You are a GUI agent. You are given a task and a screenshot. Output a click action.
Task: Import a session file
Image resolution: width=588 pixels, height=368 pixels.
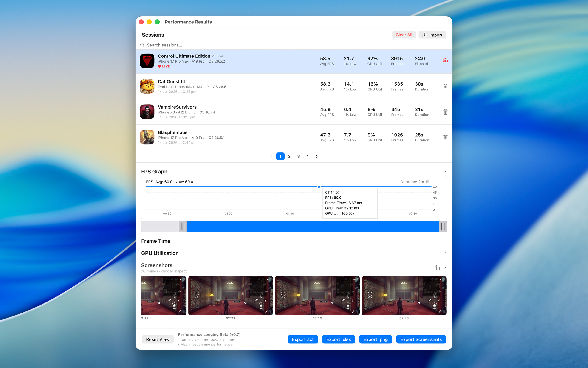coord(432,35)
